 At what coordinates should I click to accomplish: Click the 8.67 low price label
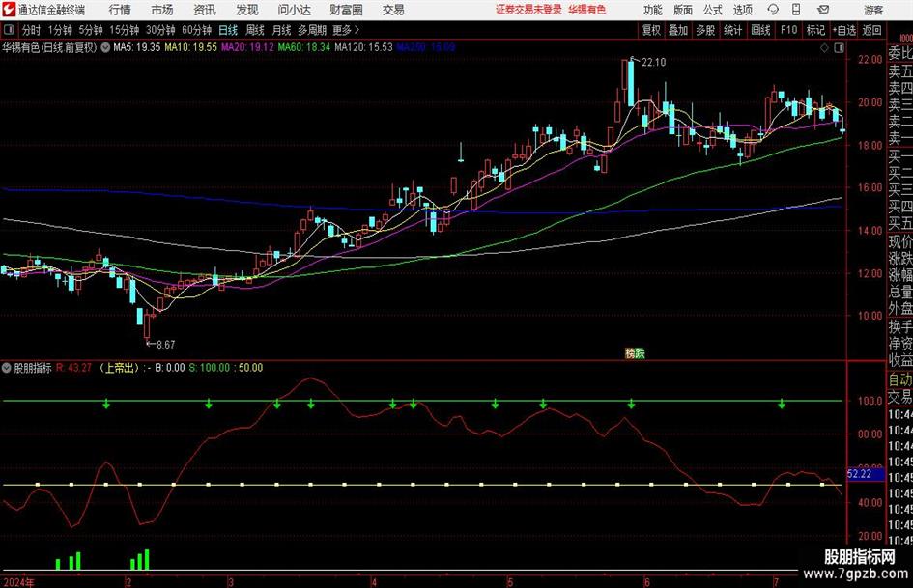click(x=166, y=345)
